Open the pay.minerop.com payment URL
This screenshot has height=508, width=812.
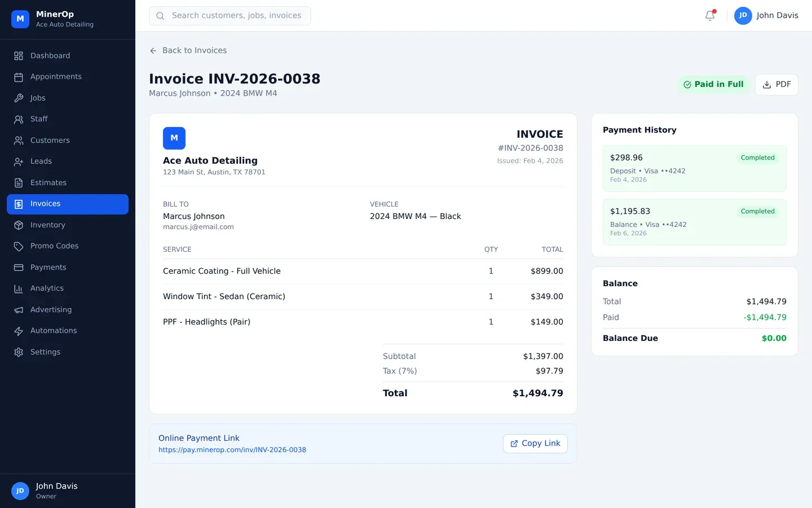pos(232,450)
